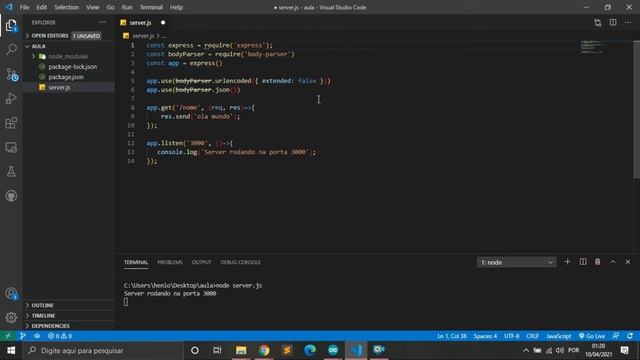Open the Edit menu
Image resolution: width=640 pixels, height=360 pixels.
pyautogui.click(x=42, y=7)
